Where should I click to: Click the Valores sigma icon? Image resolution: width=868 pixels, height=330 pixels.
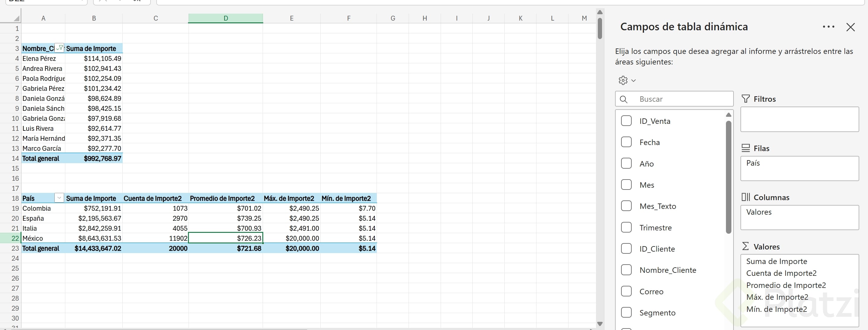coord(746,246)
